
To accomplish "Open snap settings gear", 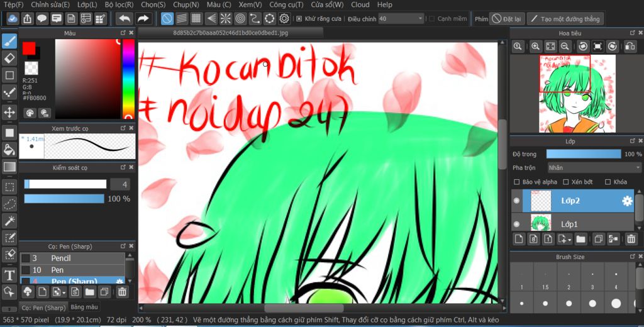I will point(284,18).
